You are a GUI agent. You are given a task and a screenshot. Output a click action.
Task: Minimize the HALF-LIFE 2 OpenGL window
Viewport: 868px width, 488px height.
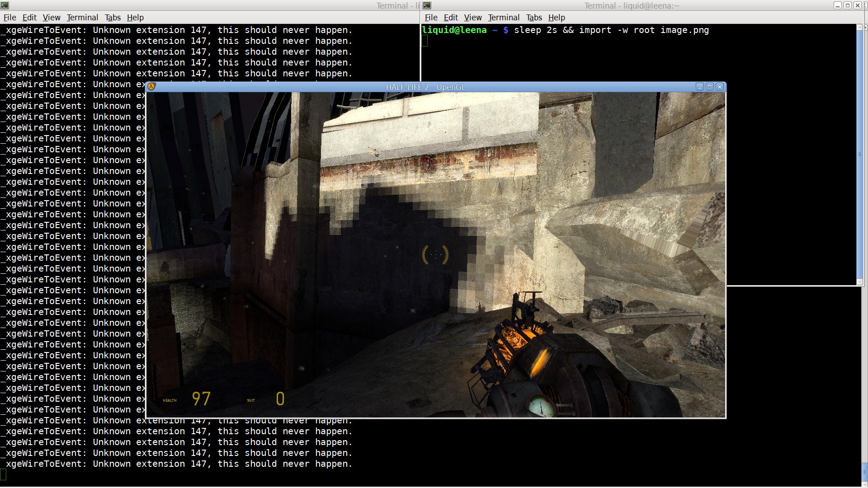point(700,87)
